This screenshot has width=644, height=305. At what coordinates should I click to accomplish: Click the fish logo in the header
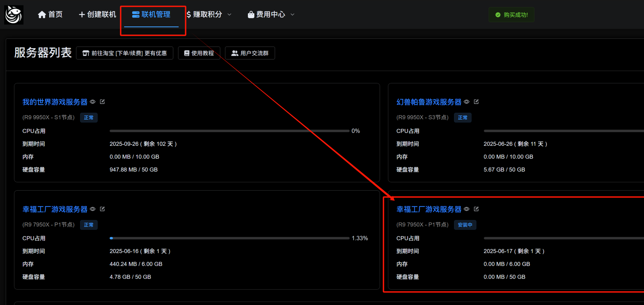click(x=14, y=15)
